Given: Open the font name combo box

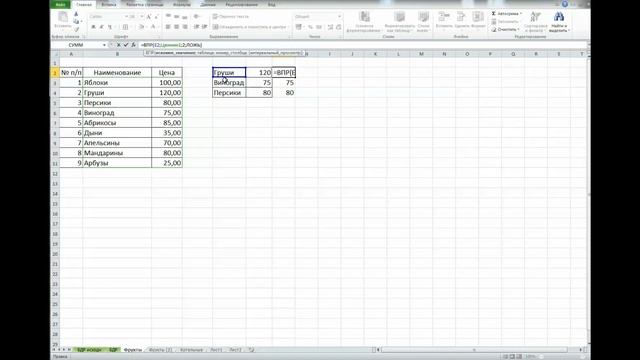Looking at the screenshot, I should pyautogui.click(x=108, y=17).
